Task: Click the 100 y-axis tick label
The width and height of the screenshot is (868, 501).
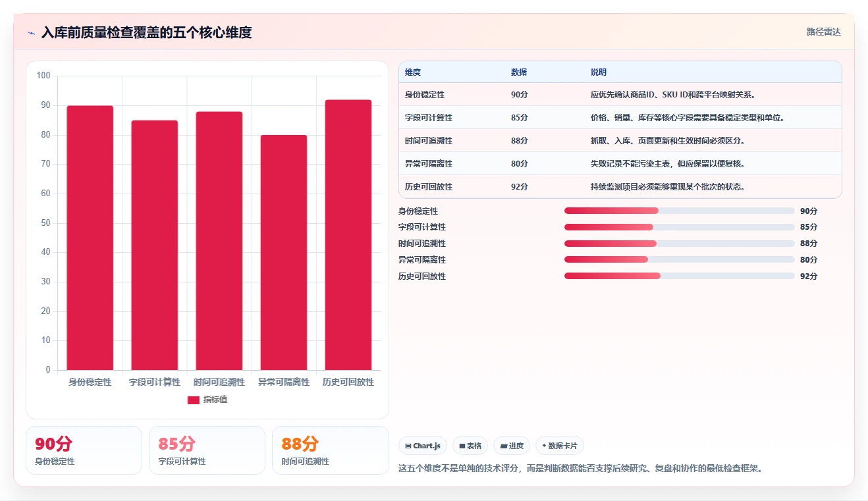Action: pos(43,76)
